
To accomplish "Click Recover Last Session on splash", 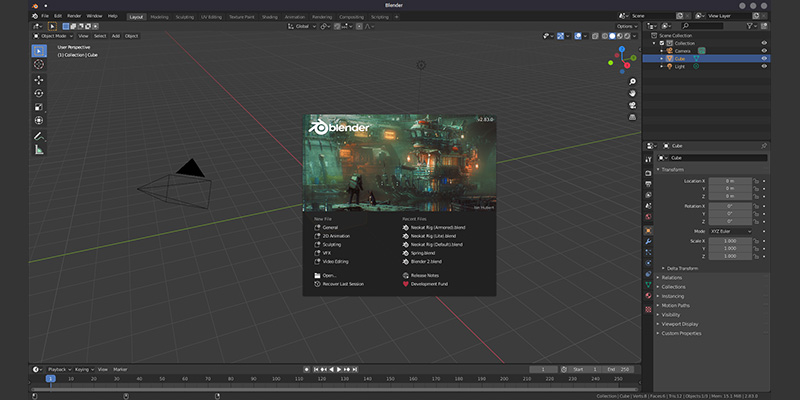I will pos(343,284).
